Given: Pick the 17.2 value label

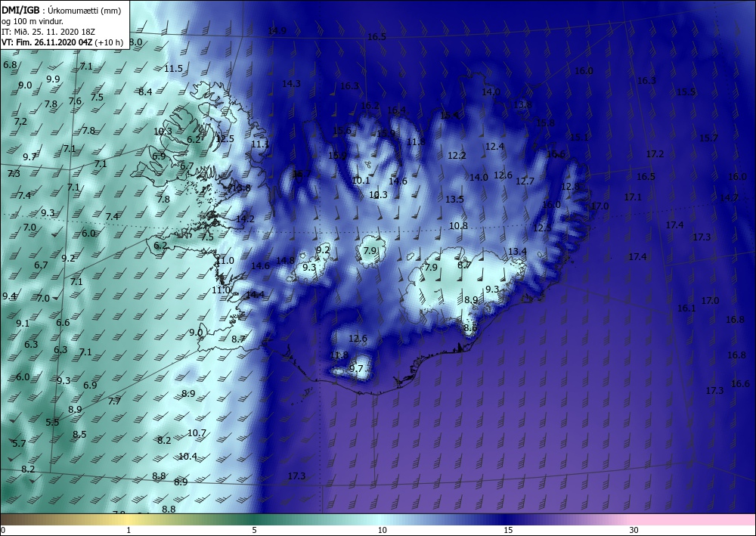Looking at the screenshot, I should tap(655, 154).
